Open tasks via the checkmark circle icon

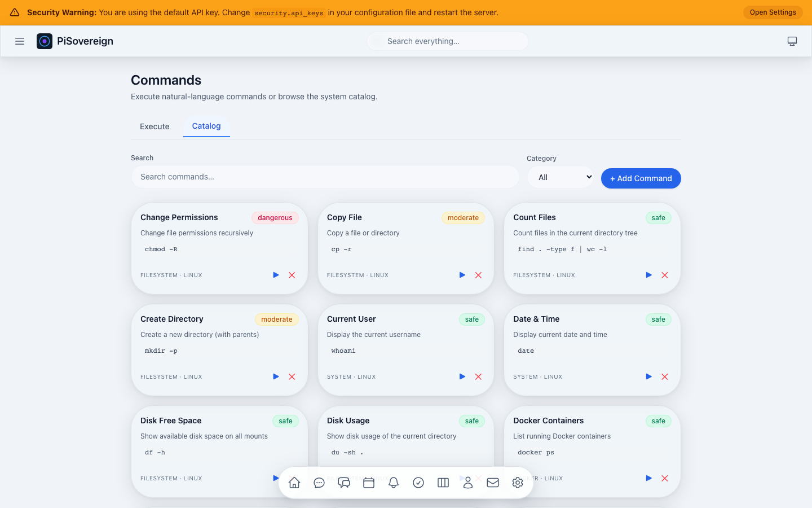pyautogui.click(x=418, y=483)
